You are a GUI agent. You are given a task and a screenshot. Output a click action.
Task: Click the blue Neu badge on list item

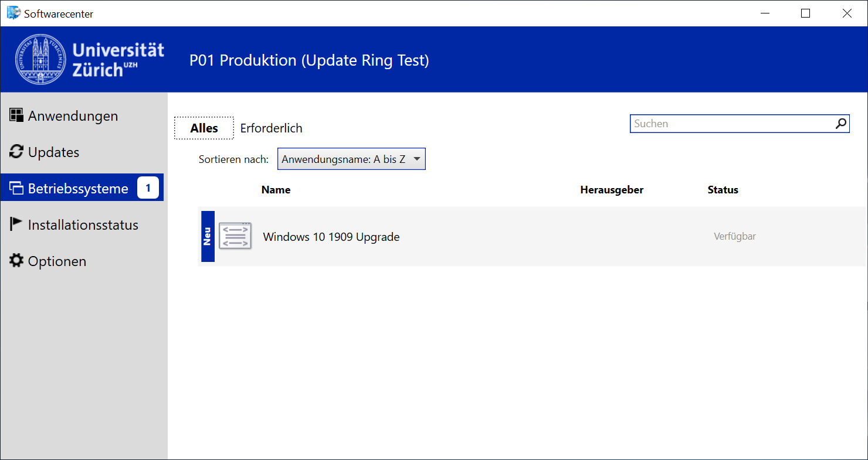(x=208, y=236)
